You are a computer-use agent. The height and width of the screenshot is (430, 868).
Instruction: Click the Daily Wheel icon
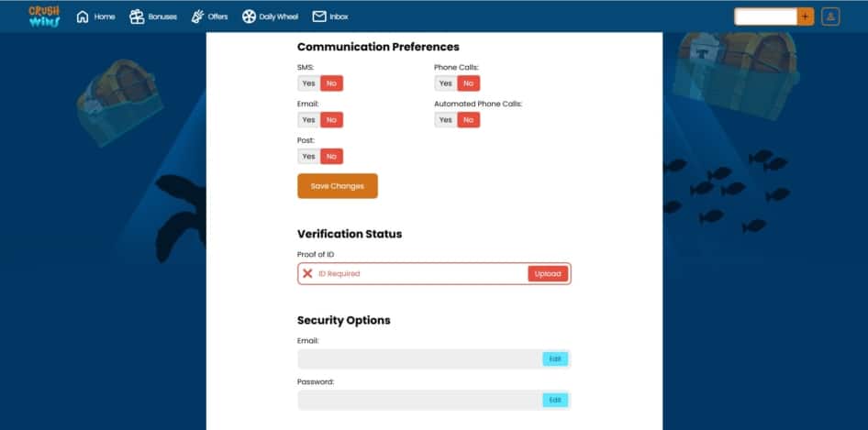tap(249, 17)
